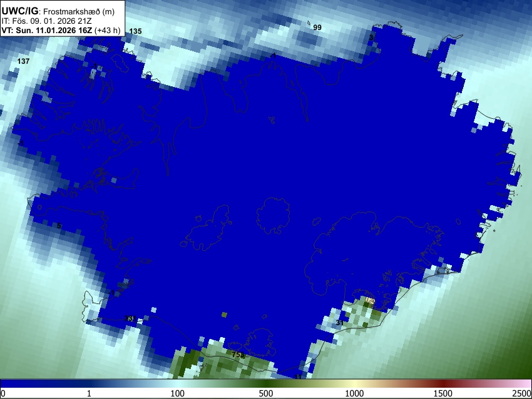Viewport: 532px width, 399px height.
Task: Click the map value label '5'
Action: click(59, 226)
